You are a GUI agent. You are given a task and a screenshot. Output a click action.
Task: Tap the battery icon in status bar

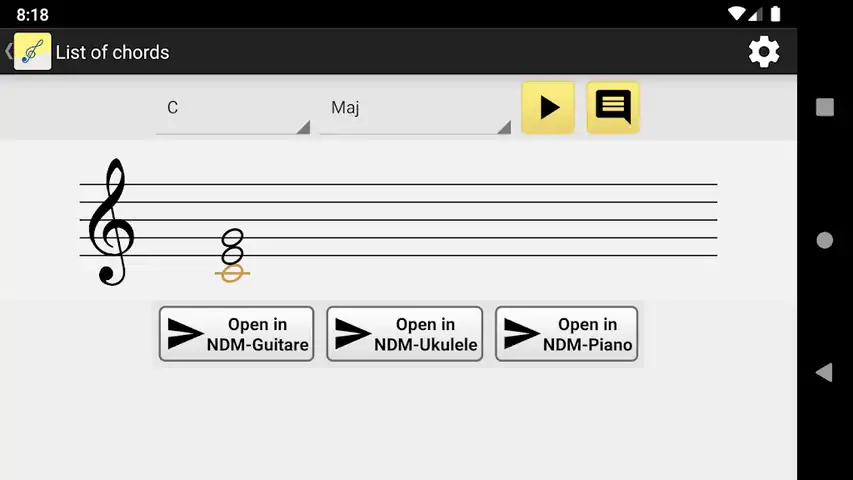(x=776, y=14)
